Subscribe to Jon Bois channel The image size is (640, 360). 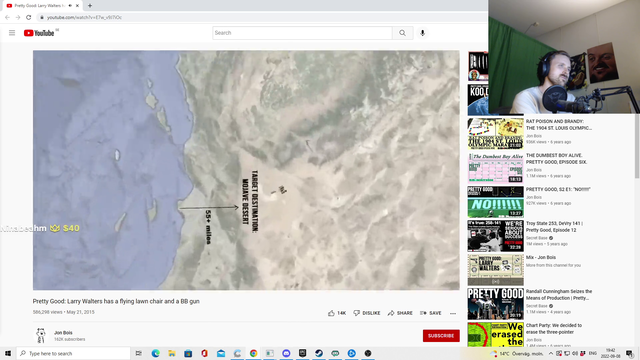pyautogui.click(x=441, y=336)
